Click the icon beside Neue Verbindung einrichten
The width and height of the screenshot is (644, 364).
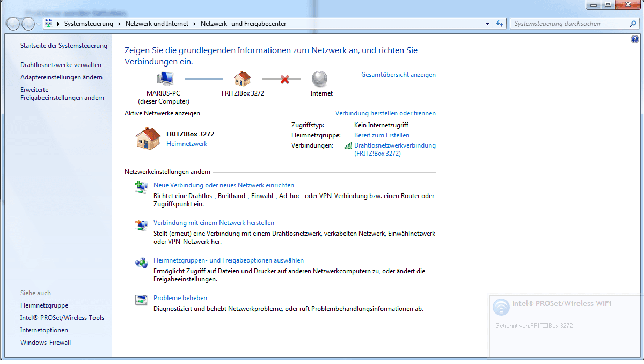[141, 187]
